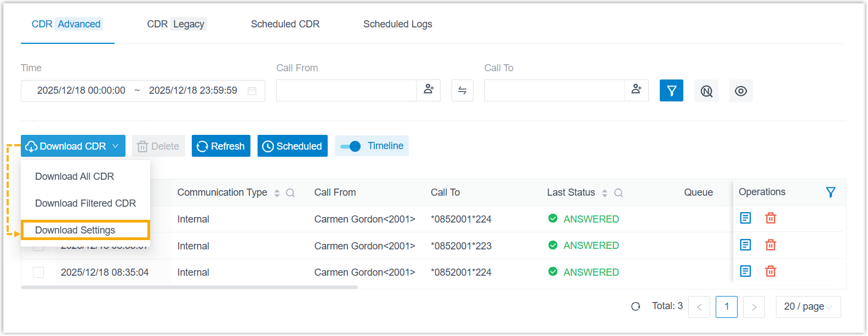Click the Refresh button
The image size is (868, 336).
[x=221, y=146]
